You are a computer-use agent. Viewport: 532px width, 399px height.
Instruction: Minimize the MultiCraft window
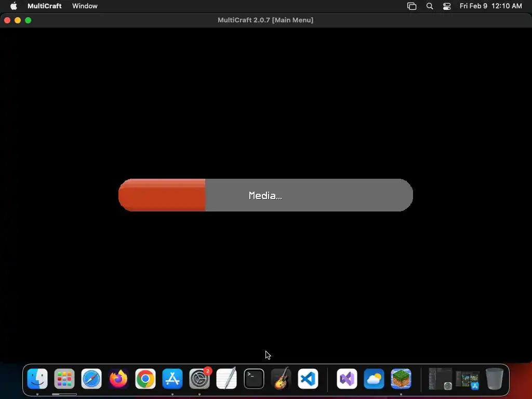[x=18, y=20]
